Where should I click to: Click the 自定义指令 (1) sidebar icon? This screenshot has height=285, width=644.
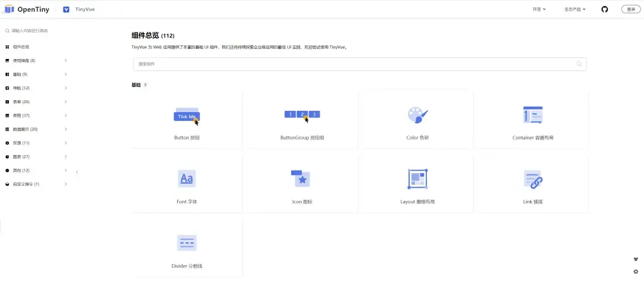pos(7,184)
